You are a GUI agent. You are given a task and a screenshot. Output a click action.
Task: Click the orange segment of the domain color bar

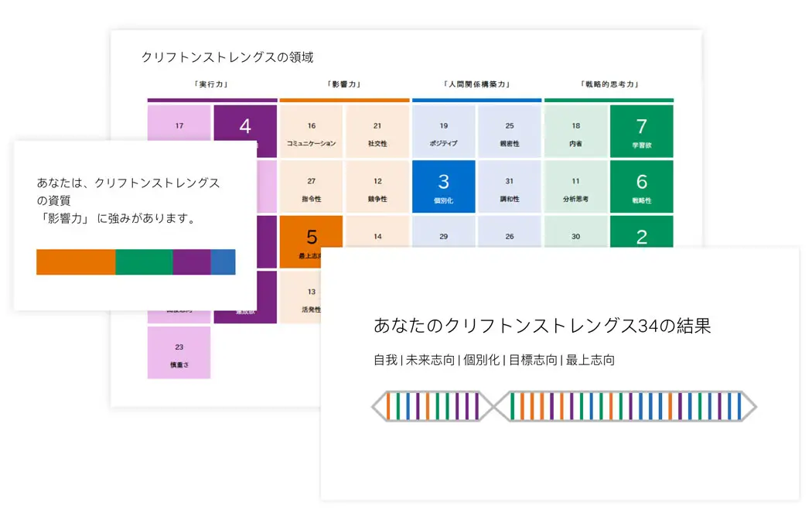(75, 262)
